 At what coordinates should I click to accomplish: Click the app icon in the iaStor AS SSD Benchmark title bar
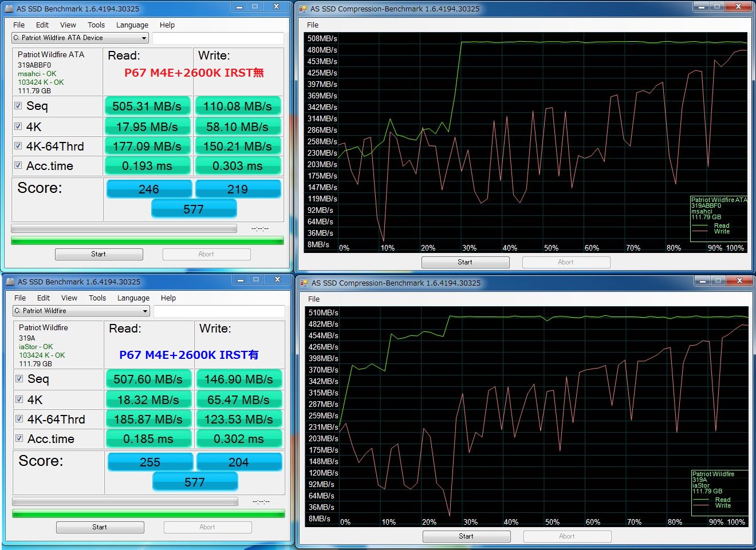[x=10, y=282]
